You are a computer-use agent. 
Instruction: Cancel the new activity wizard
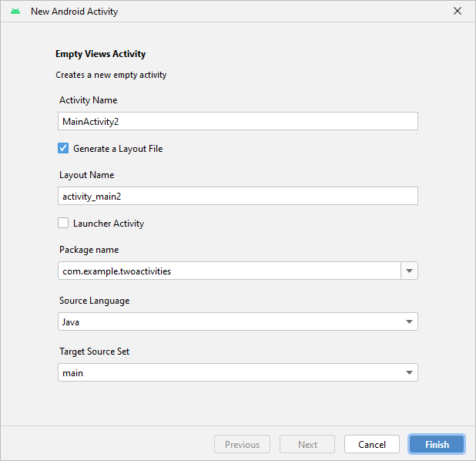pyautogui.click(x=372, y=444)
